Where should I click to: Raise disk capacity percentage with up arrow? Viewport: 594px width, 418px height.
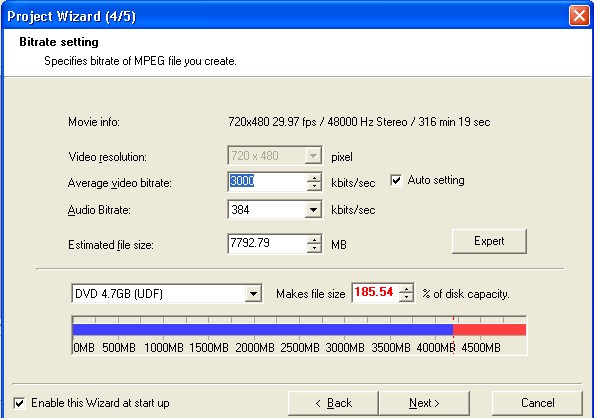point(406,289)
